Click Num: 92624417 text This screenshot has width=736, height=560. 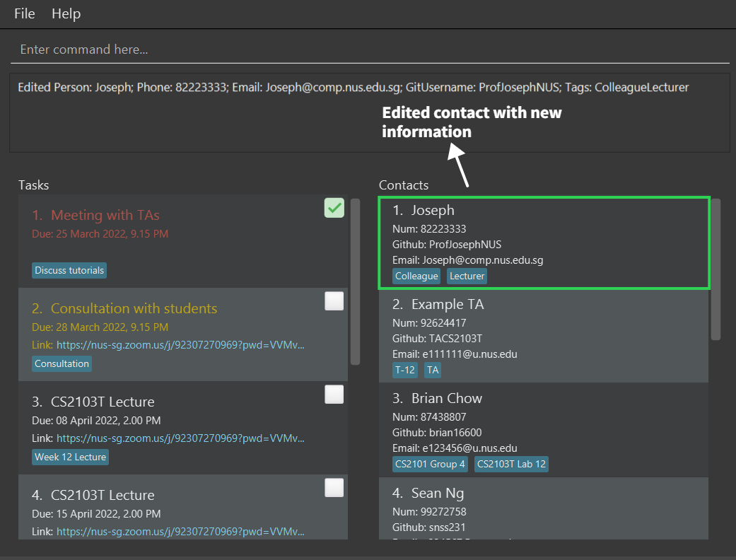[x=429, y=323]
